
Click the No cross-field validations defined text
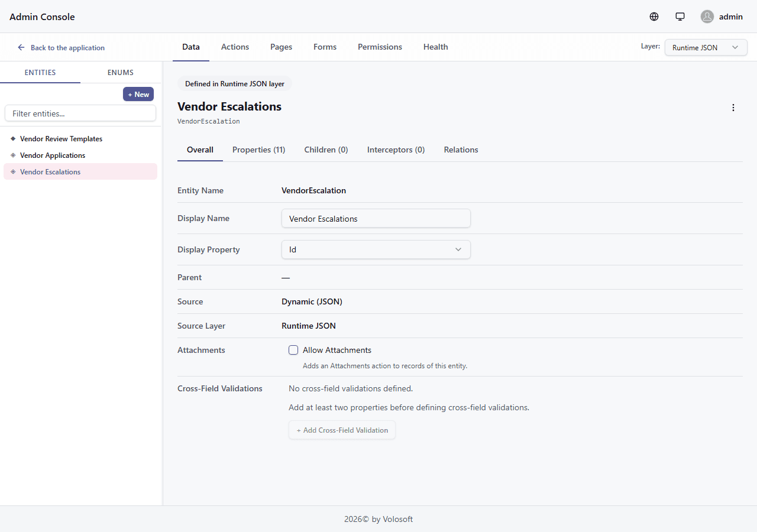point(351,388)
